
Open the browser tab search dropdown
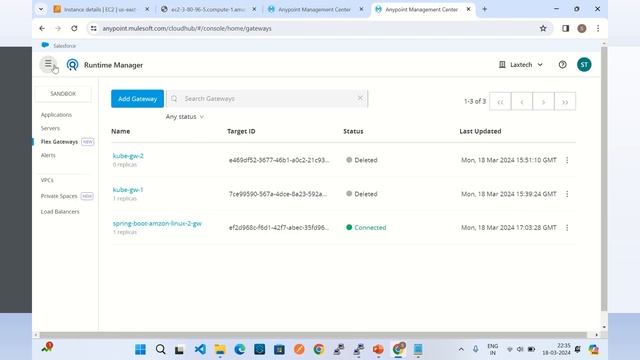(41, 9)
